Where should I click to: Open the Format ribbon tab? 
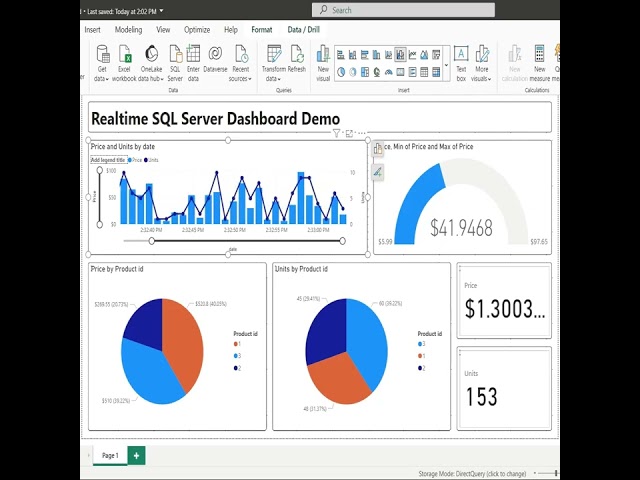pyautogui.click(x=262, y=29)
